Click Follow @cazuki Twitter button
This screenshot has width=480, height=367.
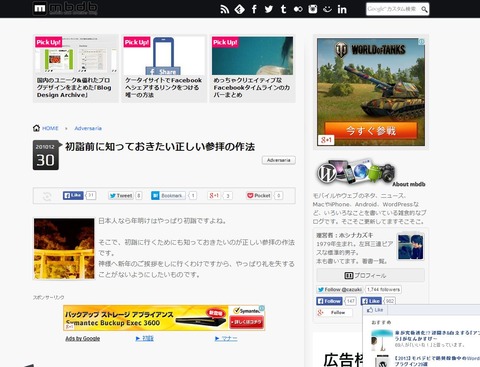(x=340, y=289)
